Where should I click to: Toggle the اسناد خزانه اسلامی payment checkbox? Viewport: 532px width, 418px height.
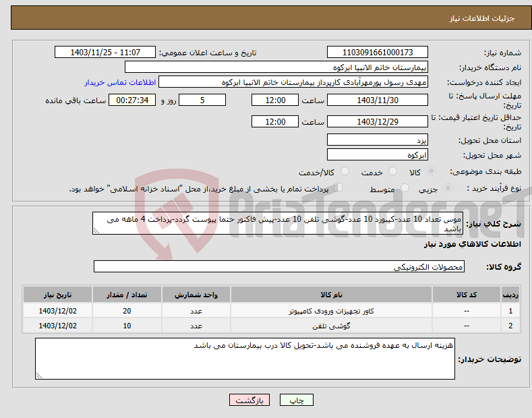(x=338, y=187)
